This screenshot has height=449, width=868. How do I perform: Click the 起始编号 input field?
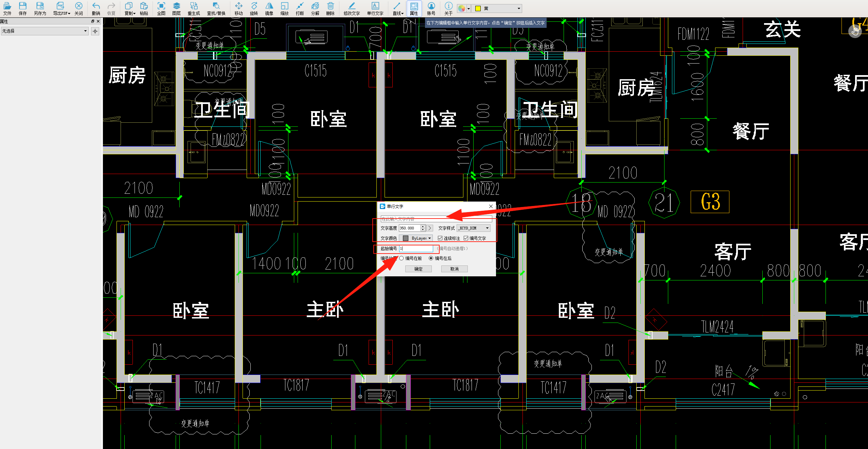click(x=416, y=248)
